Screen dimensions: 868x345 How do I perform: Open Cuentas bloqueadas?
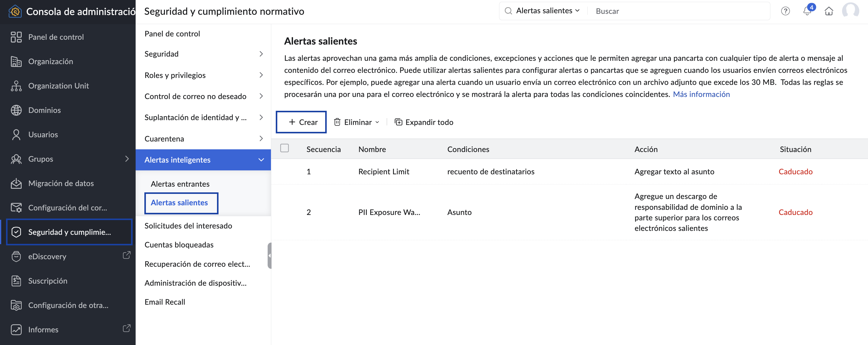(179, 245)
